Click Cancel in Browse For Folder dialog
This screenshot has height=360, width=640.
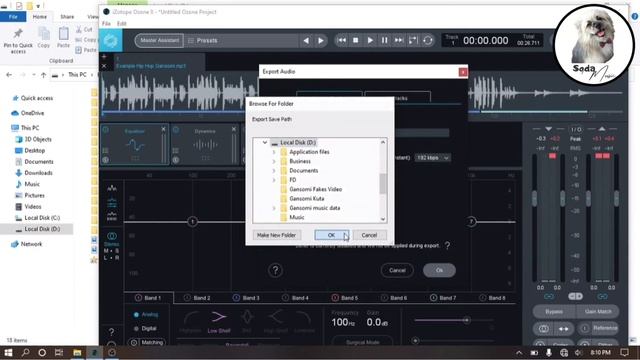369,235
